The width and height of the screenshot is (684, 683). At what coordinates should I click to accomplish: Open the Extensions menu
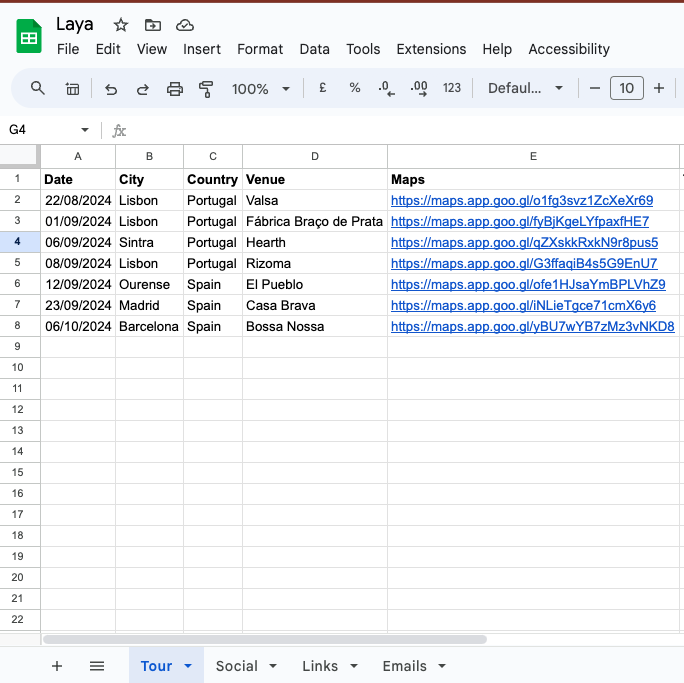[431, 49]
